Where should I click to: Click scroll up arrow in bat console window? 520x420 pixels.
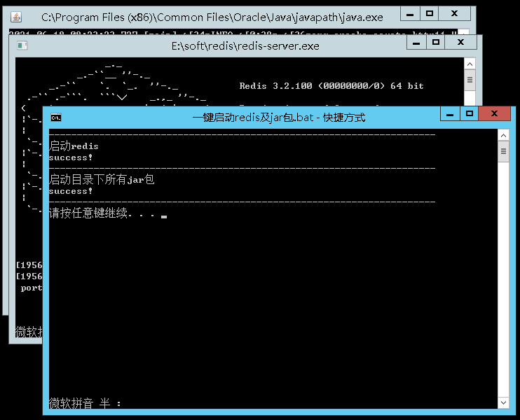(503, 136)
